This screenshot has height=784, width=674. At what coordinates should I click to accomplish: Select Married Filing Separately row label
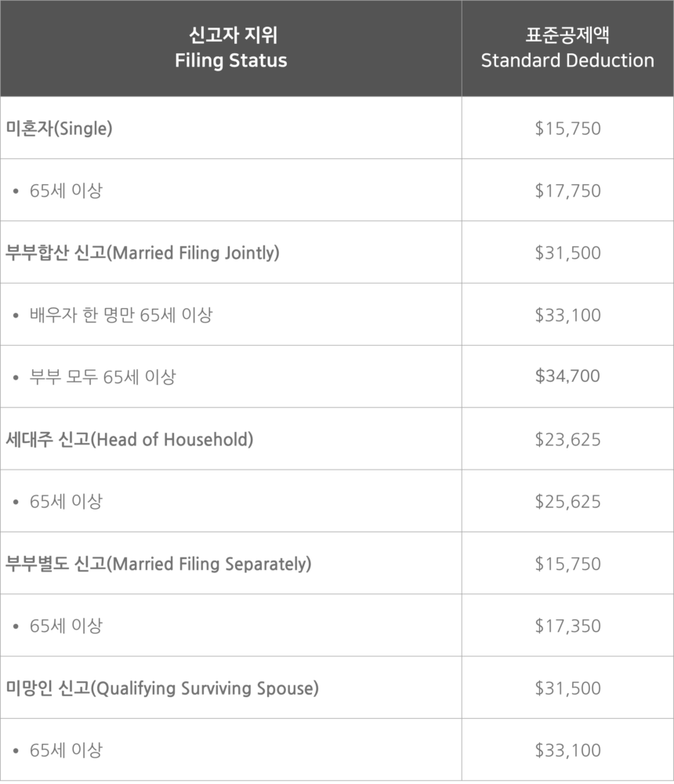point(158,564)
